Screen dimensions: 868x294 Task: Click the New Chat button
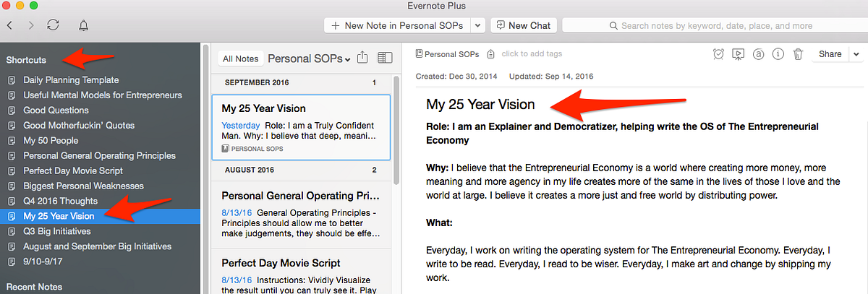(x=524, y=25)
